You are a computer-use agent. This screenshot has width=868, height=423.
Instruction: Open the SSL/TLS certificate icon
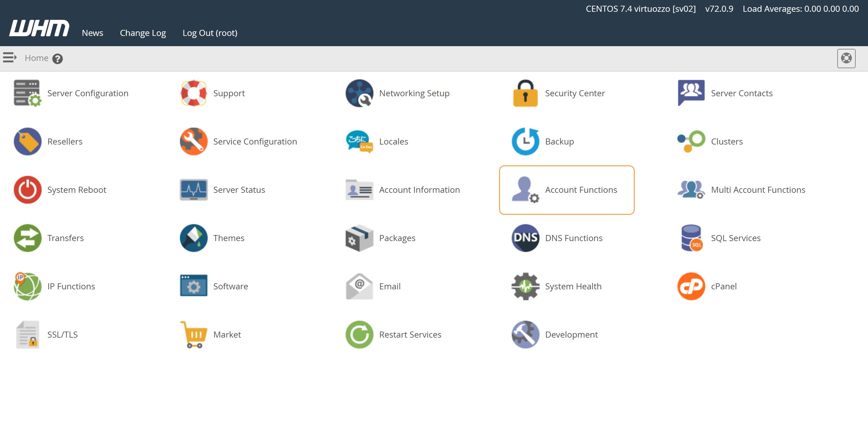pos(28,334)
